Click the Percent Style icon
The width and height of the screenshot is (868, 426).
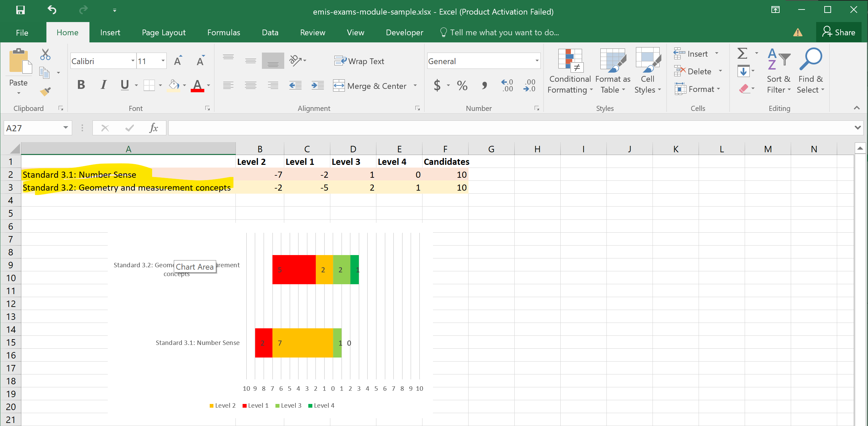[462, 85]
